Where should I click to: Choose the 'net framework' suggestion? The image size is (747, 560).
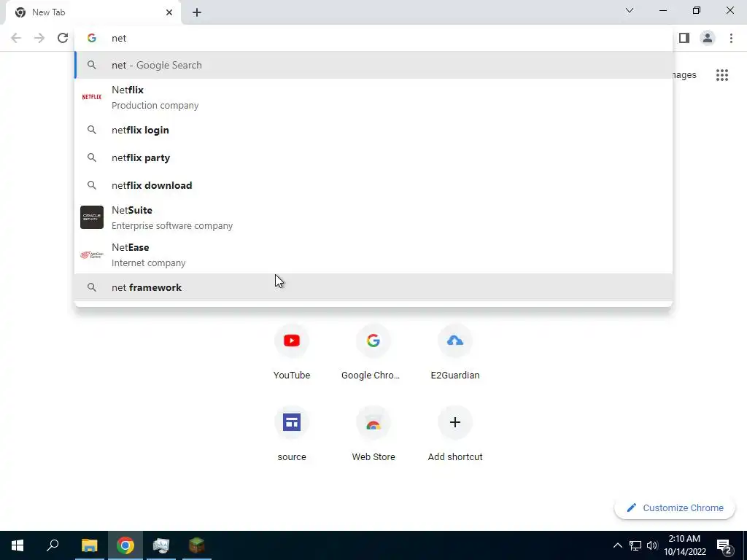click(x=373, y=287)
